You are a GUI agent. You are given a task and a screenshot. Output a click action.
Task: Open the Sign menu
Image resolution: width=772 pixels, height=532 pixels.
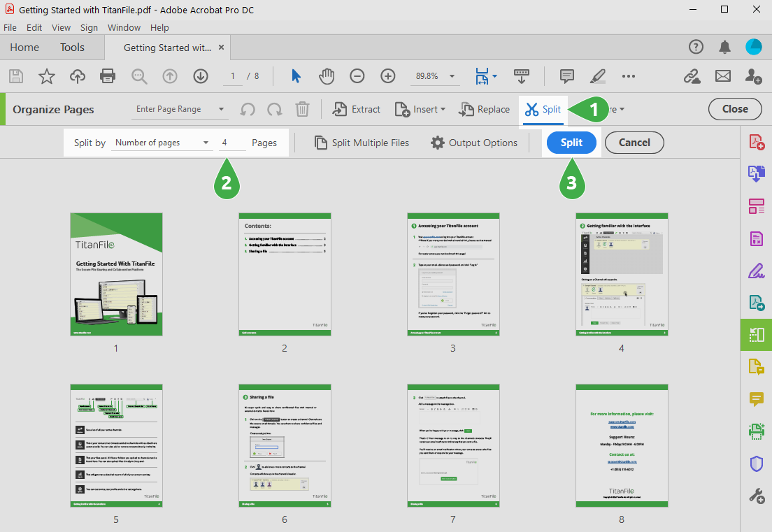[x=89, y=27]
